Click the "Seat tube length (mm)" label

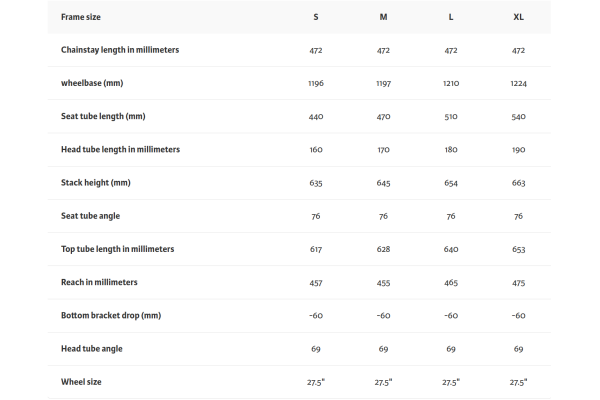pyautogui.click(x=105, y=116)
